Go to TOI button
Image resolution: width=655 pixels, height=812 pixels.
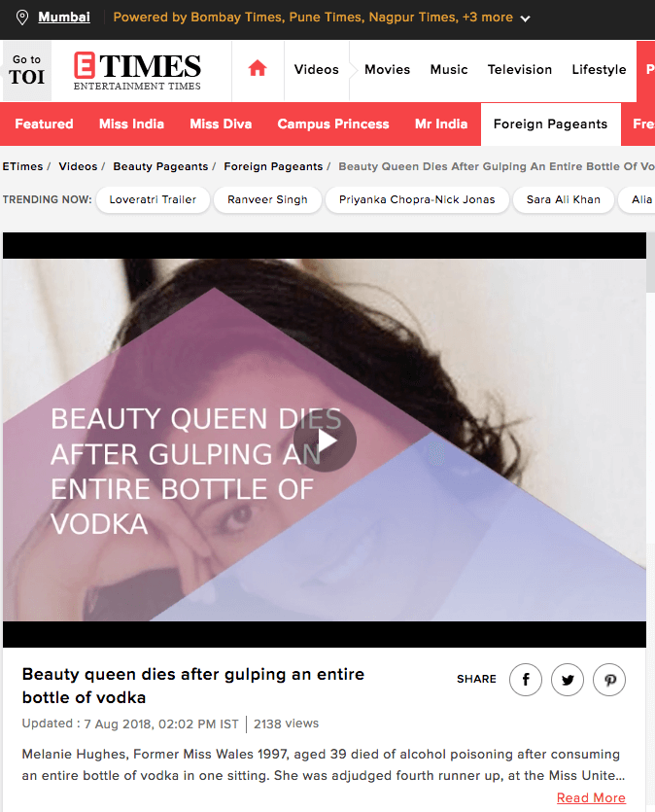tap(27, 71)
